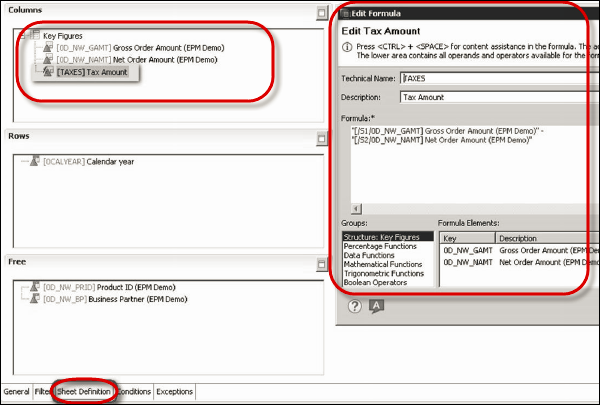The height and width of the screenshot is (405, 600).
Task: Select the Business Partner characteristic icon
Action: [x=35, y=299]
